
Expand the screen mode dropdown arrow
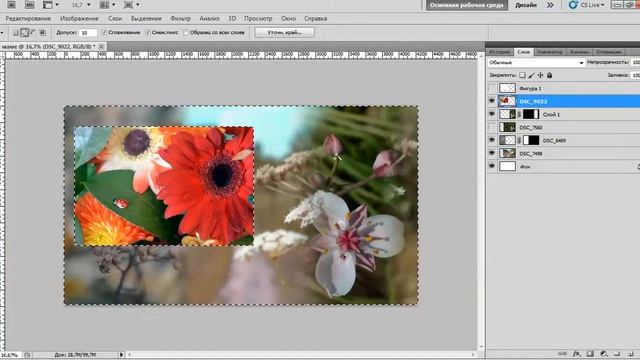click(x=138, y=5)
